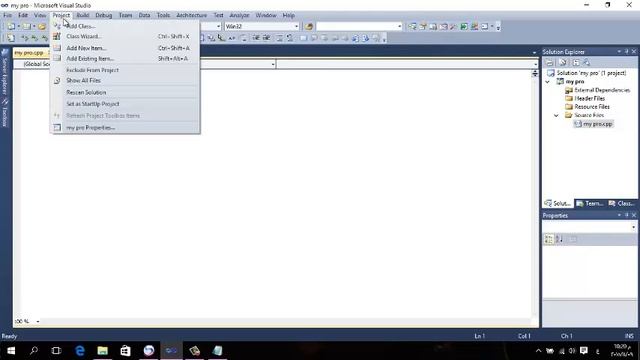This screenshot has height=360, width=640.
Task: Click the Chrome icon in the taskbar
Action: [149, 350]
